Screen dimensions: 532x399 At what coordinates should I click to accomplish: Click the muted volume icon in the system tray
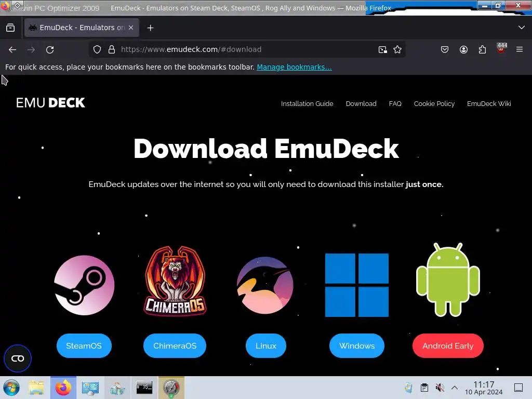440,388
